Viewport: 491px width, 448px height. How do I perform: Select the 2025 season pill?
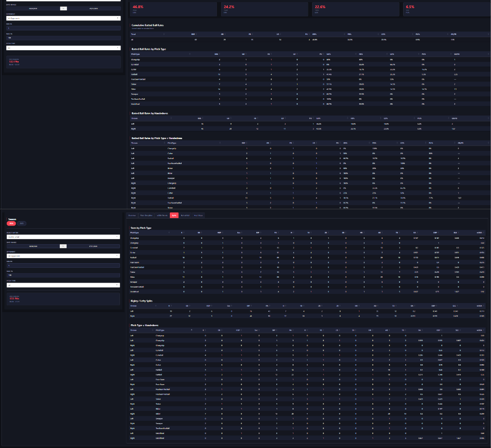pyautogui.click(x=22, y=223)
